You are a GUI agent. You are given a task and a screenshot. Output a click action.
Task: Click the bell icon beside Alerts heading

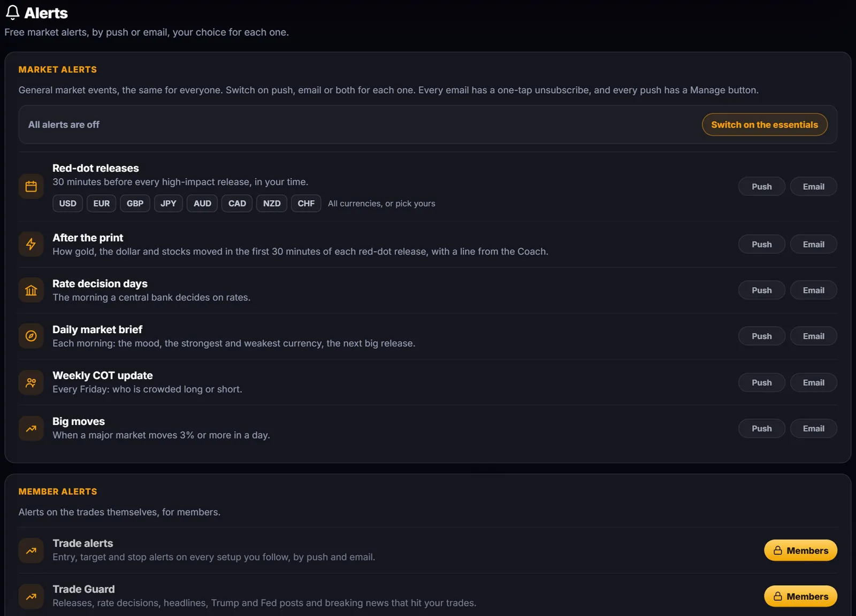(x=12, y=12)
